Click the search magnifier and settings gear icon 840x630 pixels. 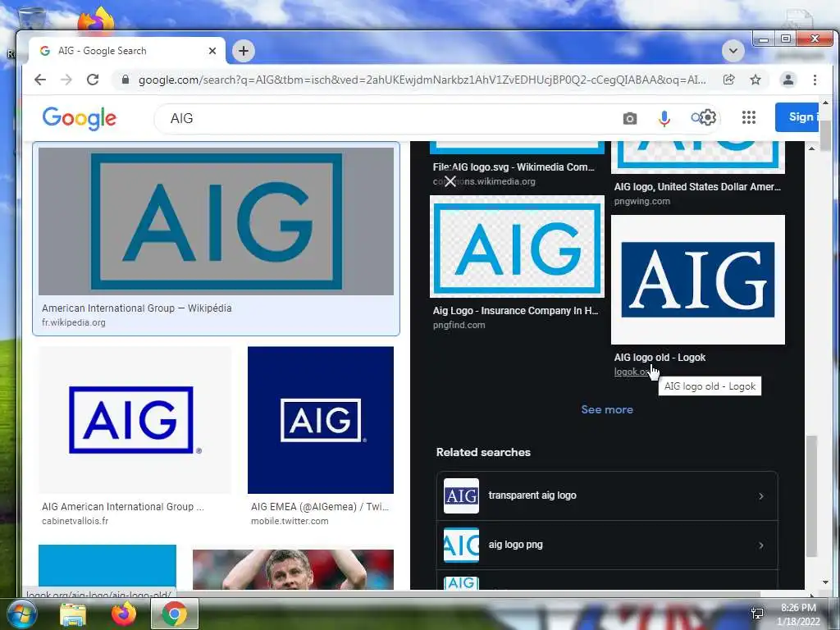tap(703, 117)
